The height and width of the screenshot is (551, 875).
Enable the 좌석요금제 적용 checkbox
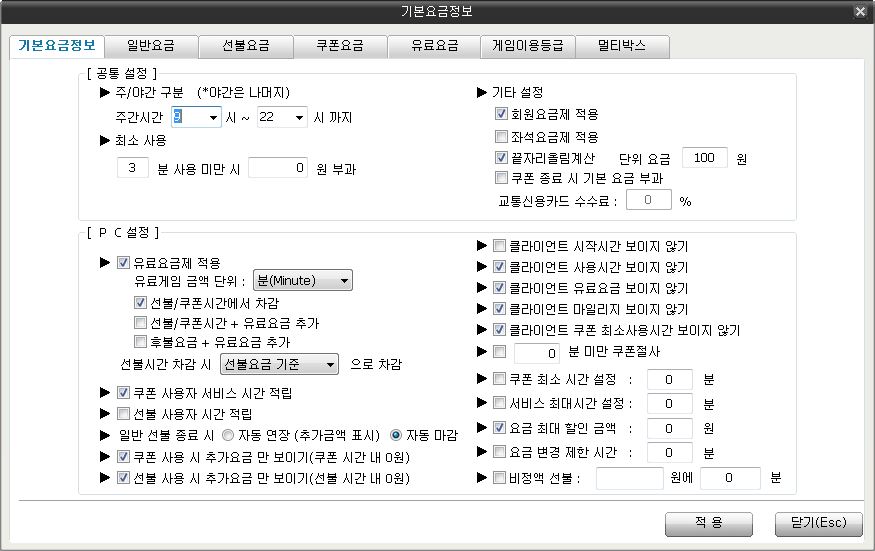coord(502,137)
